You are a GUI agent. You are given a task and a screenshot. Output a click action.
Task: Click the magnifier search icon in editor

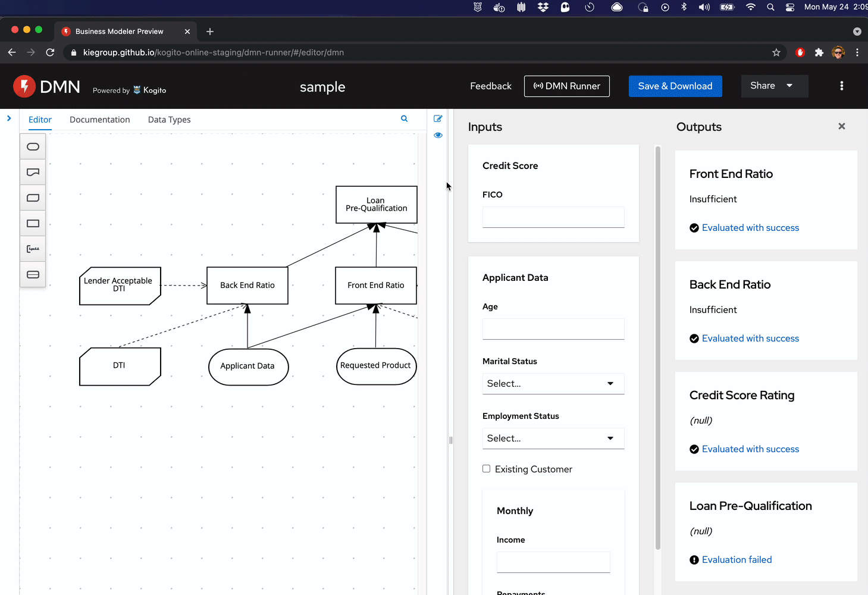pos(405,119)
